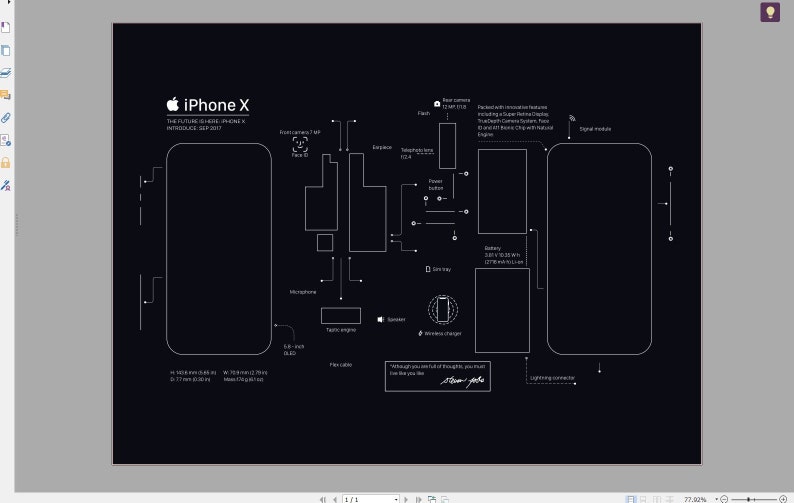Click the Microphone label
794x503 pixels.
[303, 292]
